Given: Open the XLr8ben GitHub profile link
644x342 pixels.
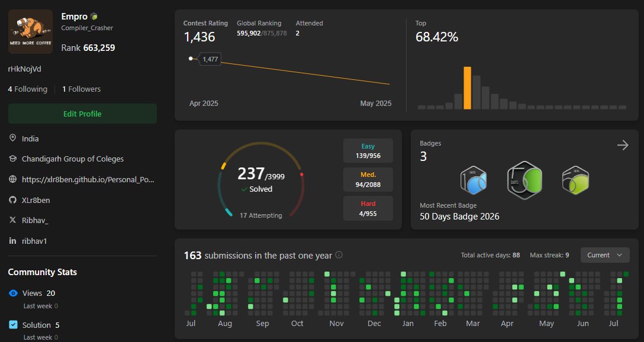Looking at the screenshot, I should (36, 200).
